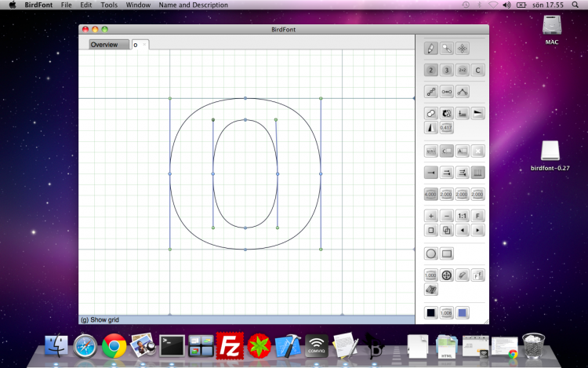Toggle cubic points mode button 3
This screenshot has height=368, width=588.
point(446,71)
